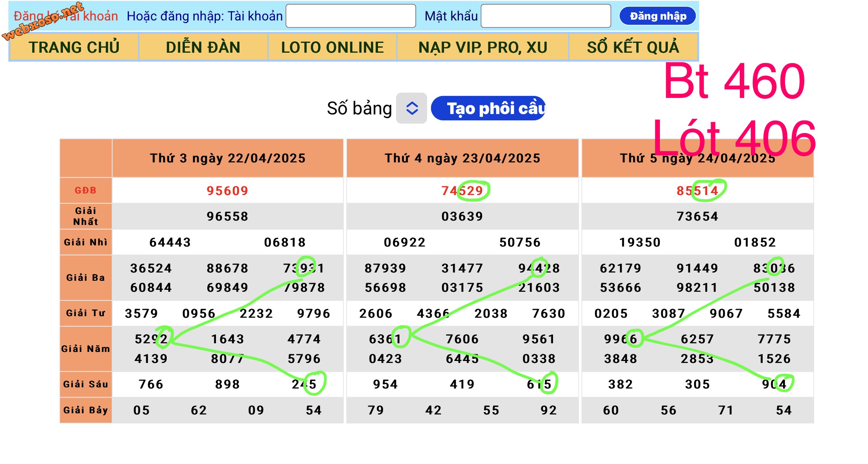Viewport: 868px width, 464px height.
Task: Click Giải Bảy number 05
Action: coord(141,410)
